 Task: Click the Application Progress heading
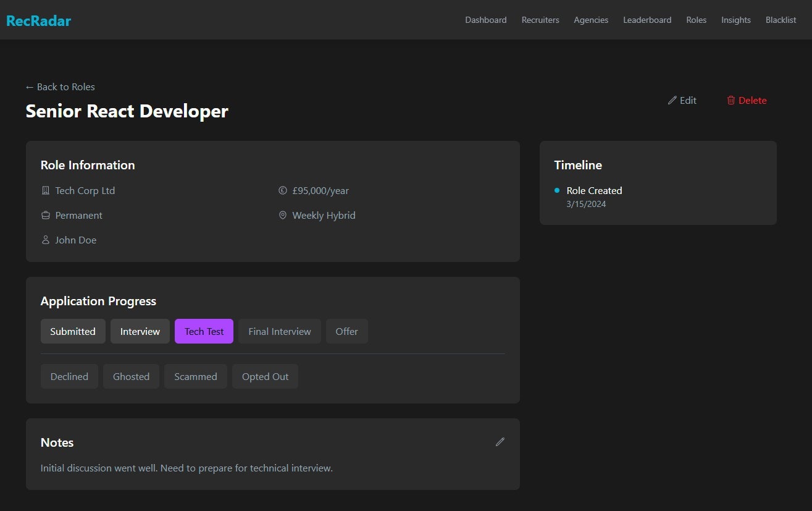tap(98, 302)
